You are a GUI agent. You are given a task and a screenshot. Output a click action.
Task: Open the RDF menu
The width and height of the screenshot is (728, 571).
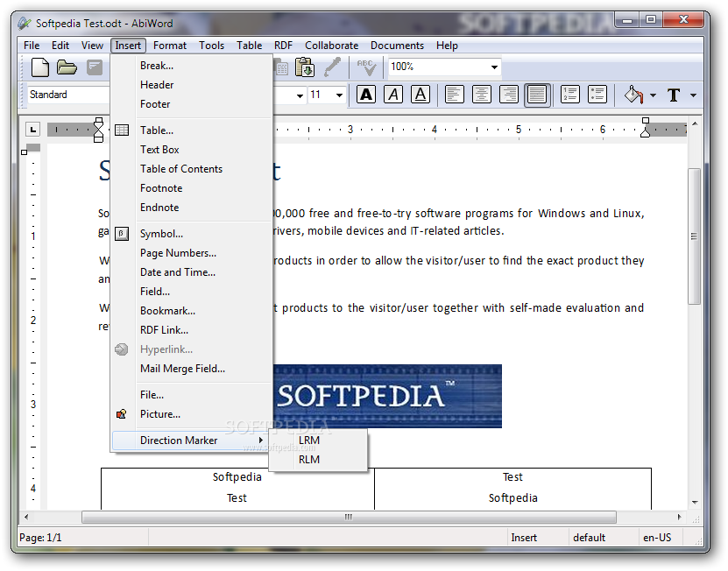[283, 46]
